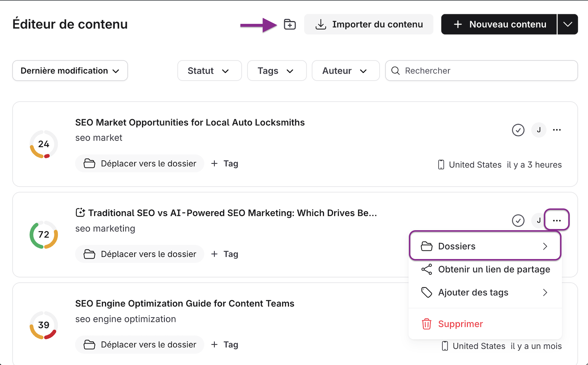Open more options on Local Auto Locksmiths card
The width and height of the screenshot is (588, 365).
click(557, 130)
